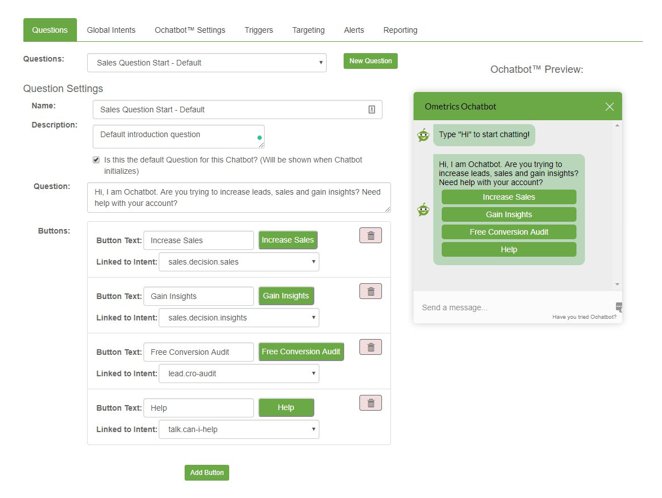The height and width of the screenshot is (498, 662).
Task: Click the bot avatar beside first message
Action: click(x=423, y=135)
